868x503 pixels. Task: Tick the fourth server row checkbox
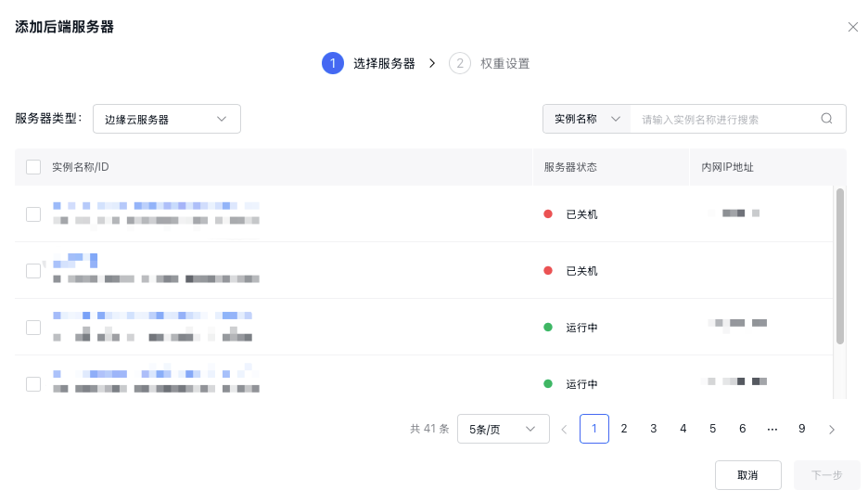33,384
